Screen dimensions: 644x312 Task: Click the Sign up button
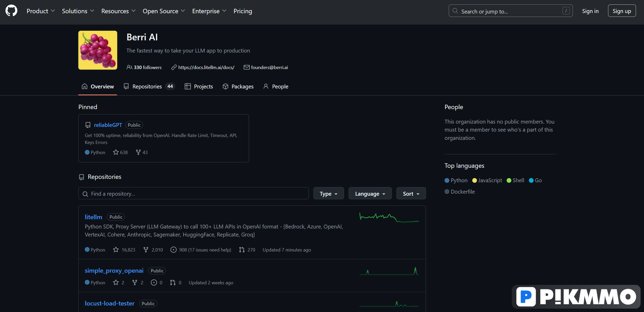click(622, 11)
